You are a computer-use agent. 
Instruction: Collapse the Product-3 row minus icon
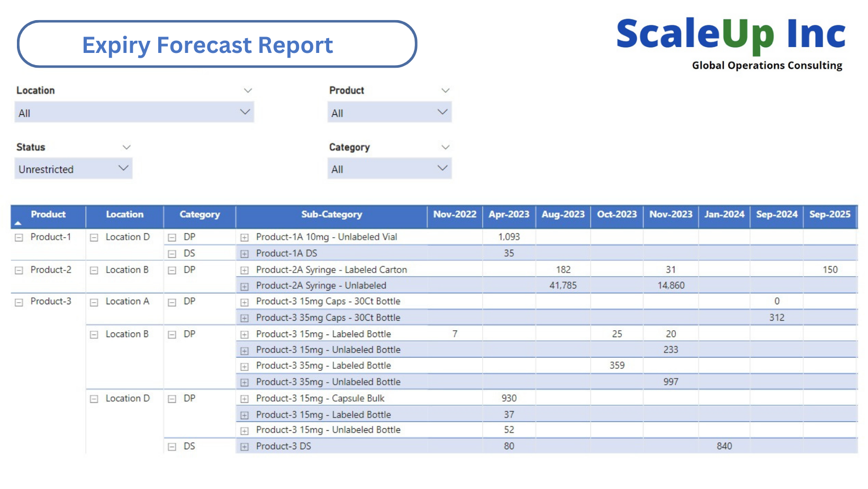[x=19, y=301]
